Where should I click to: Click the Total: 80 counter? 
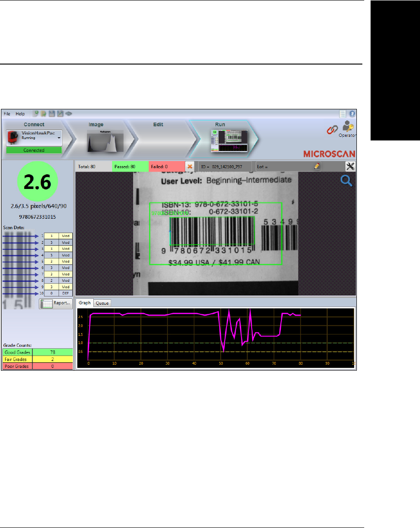(94, 167)
